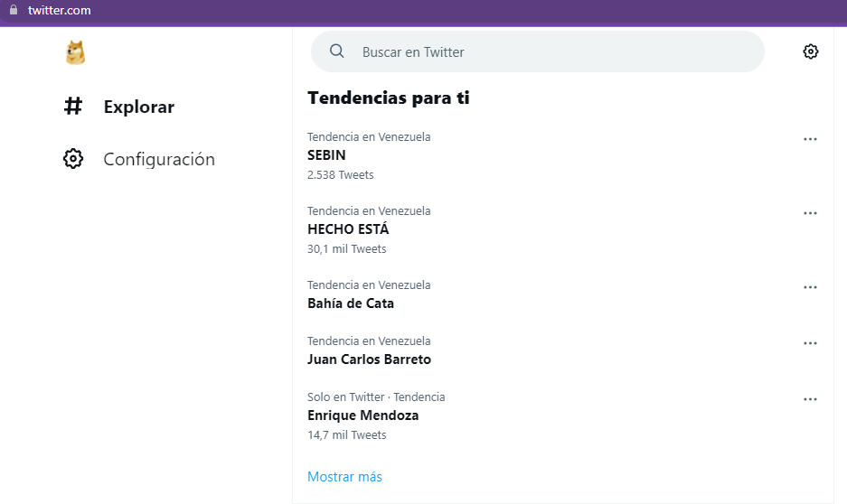Click Tendencia en Venezuela label above HECHO ESTÁ
The image size is (847, 504).
click(369, 211)
